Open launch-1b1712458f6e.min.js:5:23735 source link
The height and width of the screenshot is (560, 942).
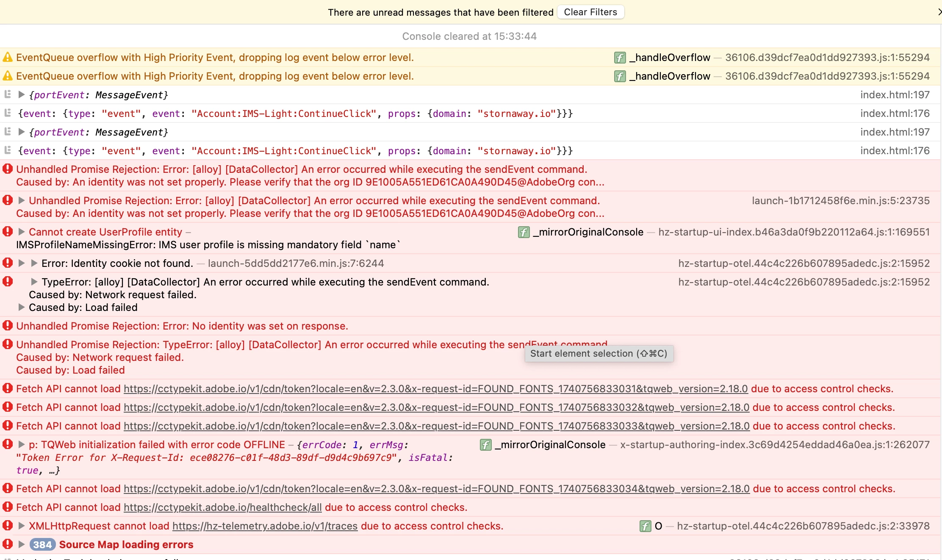pyautogui.click(x=840, y=201)
